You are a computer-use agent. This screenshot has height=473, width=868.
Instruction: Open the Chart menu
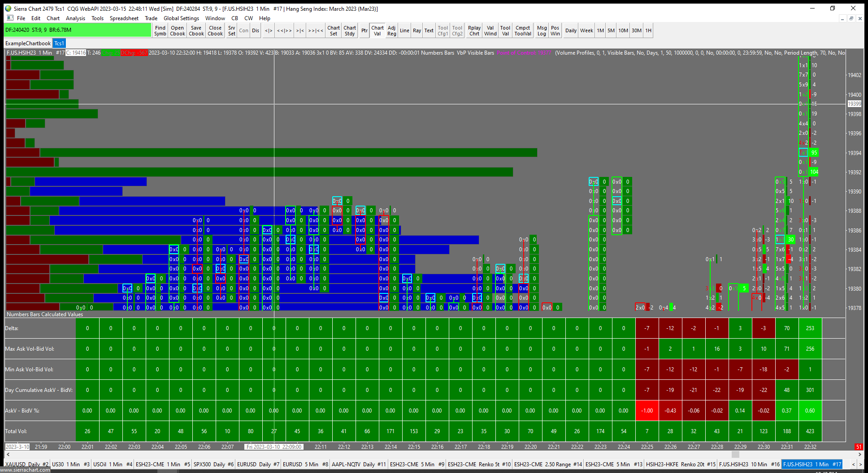coord(53,18)
